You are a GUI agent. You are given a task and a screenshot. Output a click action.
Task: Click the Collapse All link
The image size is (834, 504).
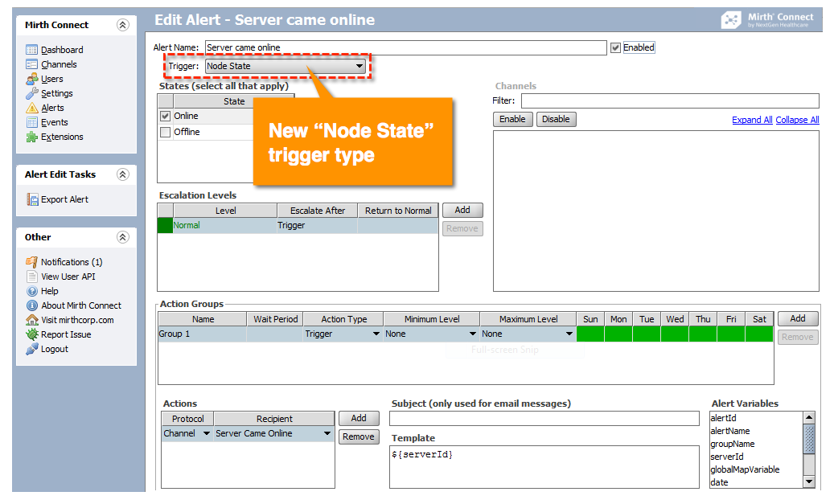797,120
